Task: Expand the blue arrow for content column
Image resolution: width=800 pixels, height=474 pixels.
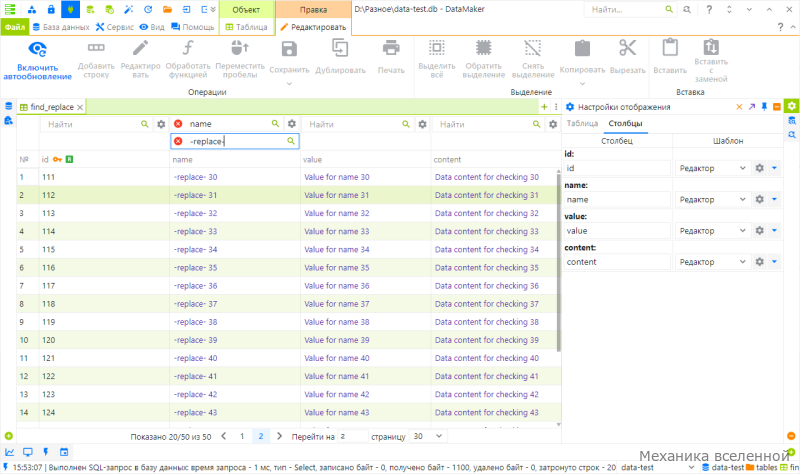Action: pyautogui.click(x=774, y=262)
